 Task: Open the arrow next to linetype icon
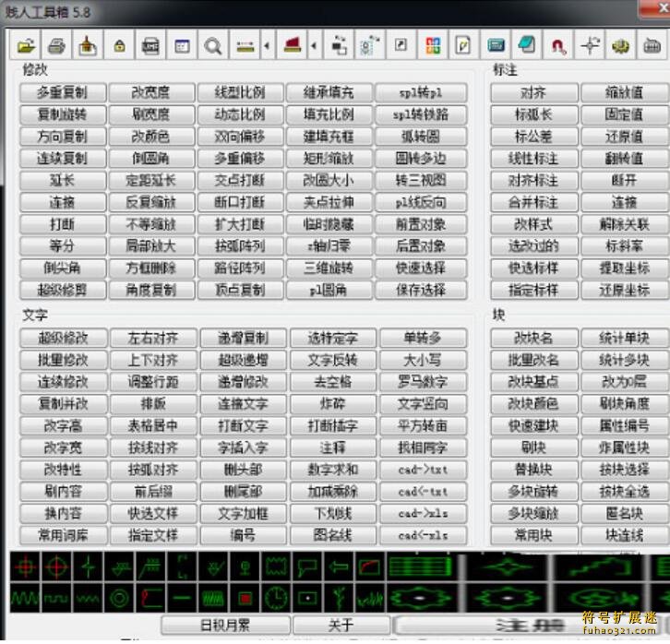(267, 45)
